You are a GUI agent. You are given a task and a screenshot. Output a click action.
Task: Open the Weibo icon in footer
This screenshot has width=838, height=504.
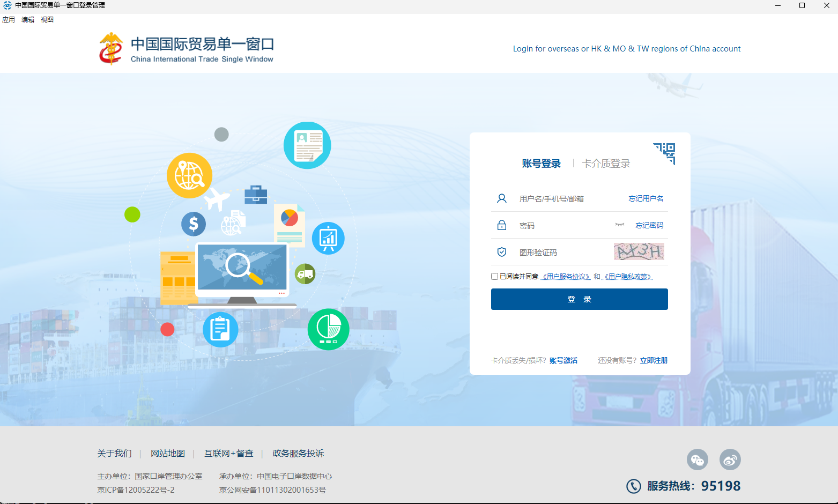730,459
